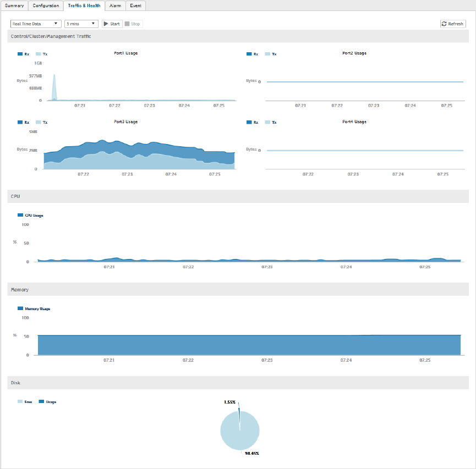Open the Real Time Data dropdown
The image size is (476, 469).
coord(36,24)
